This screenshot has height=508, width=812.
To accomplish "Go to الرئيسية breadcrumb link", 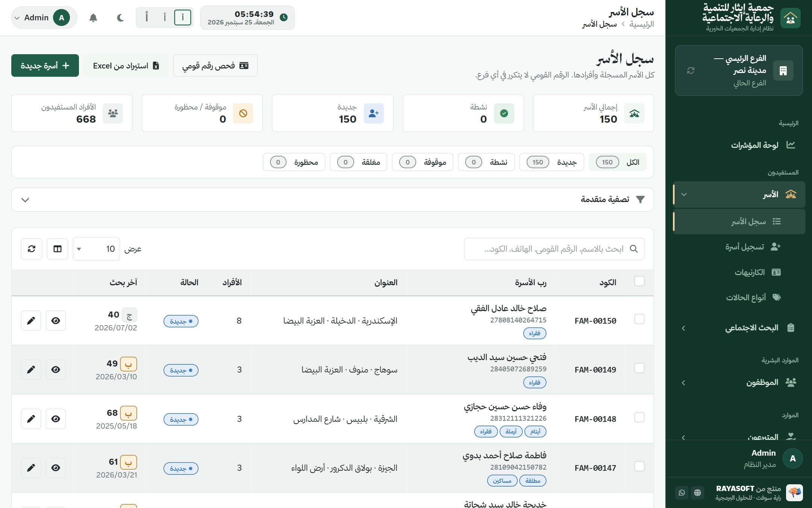I will click(x=642, y=24).
